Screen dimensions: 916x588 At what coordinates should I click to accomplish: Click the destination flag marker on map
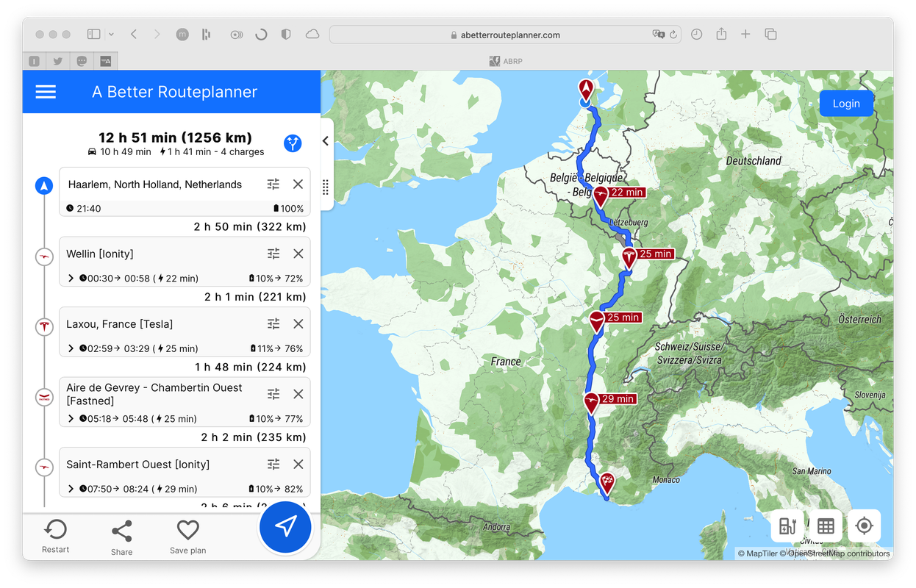607,483
